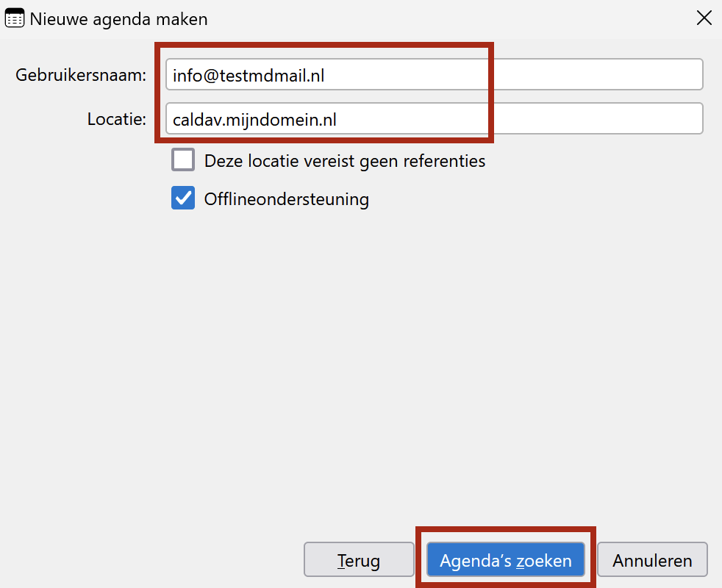Go back with the Terug button
This screenshot has height=588, width=722.
coord(359,561)
